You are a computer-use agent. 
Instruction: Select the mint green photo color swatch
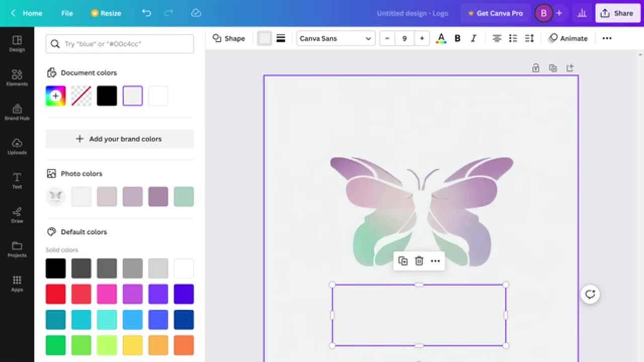184,197
